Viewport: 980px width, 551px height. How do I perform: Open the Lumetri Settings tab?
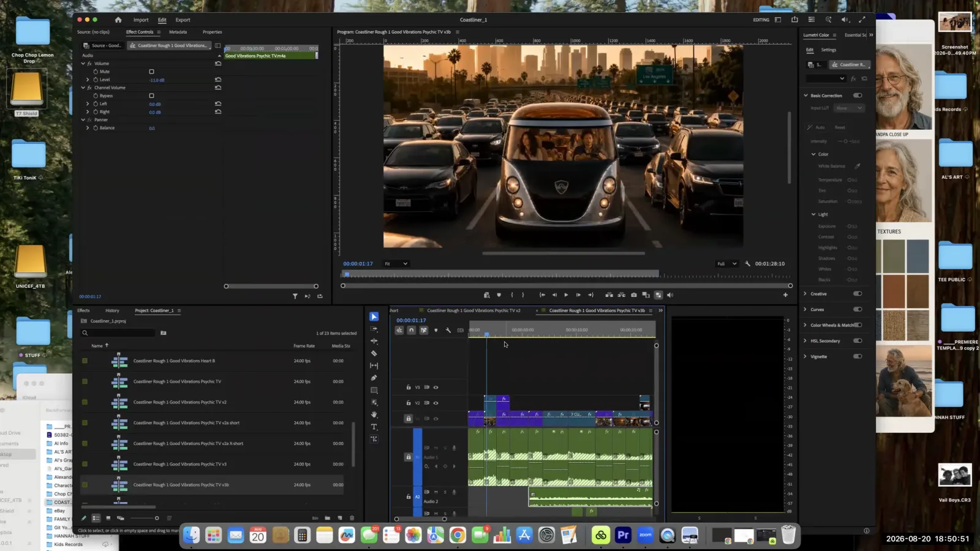coord(828,50)
